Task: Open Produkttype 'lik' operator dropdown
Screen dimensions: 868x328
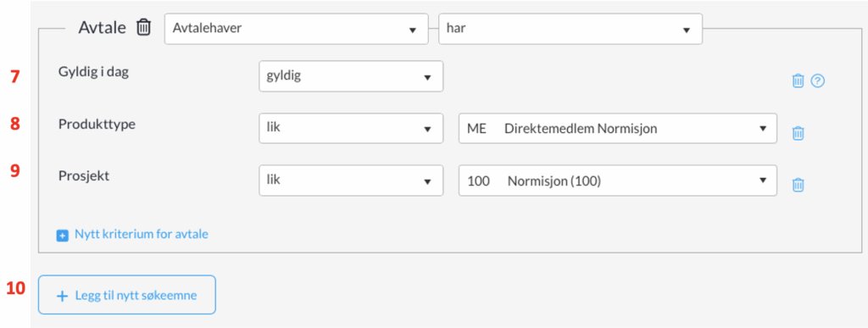Action: (x=351, y=128)
